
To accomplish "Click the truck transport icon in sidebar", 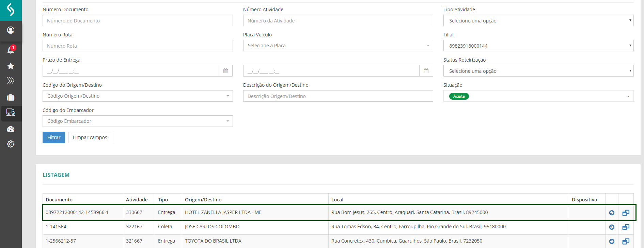I will coord(11,112).
